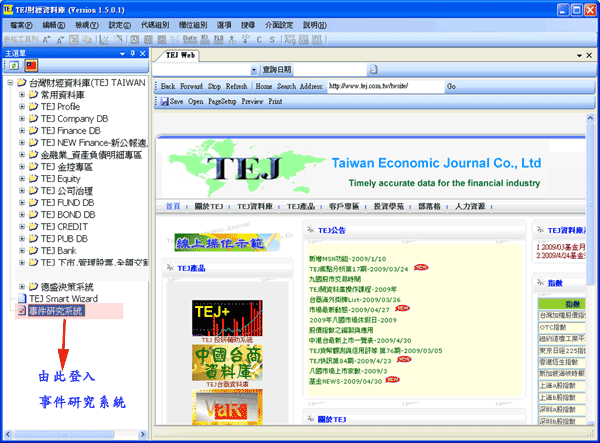Click the 中國台商資料庫 product image
Screen dimensions: 600x443
coord(227,363)
